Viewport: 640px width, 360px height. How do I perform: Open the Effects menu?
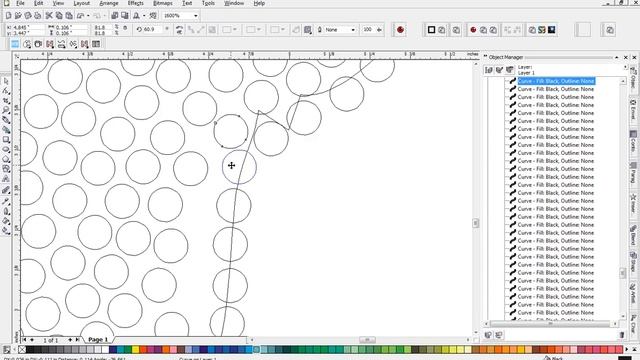tap(136, 3)
